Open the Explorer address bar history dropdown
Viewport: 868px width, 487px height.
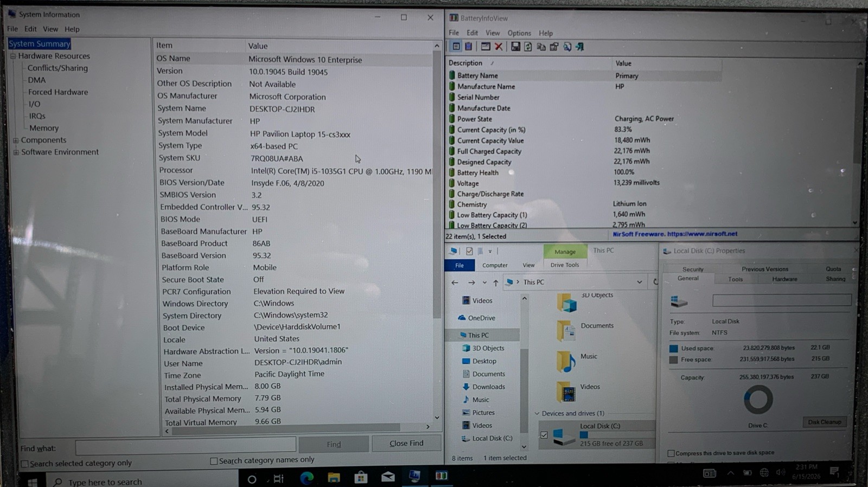[x=640, y=282]
